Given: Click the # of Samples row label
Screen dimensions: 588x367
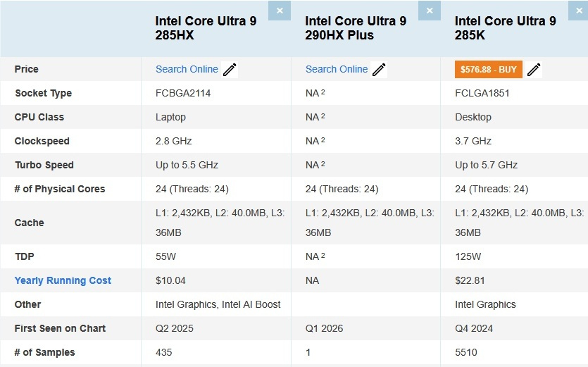Looking at the screenshot, I should [44, 352].
